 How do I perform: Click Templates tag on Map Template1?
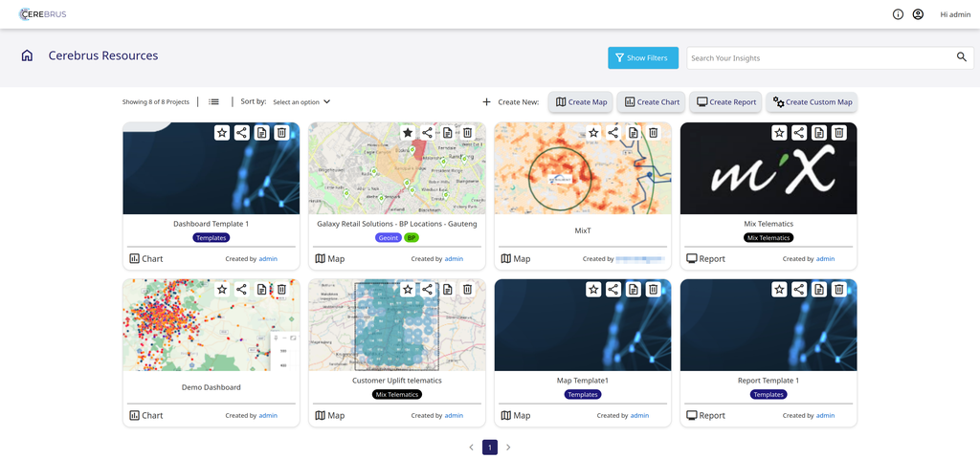(x=583, y=395)
